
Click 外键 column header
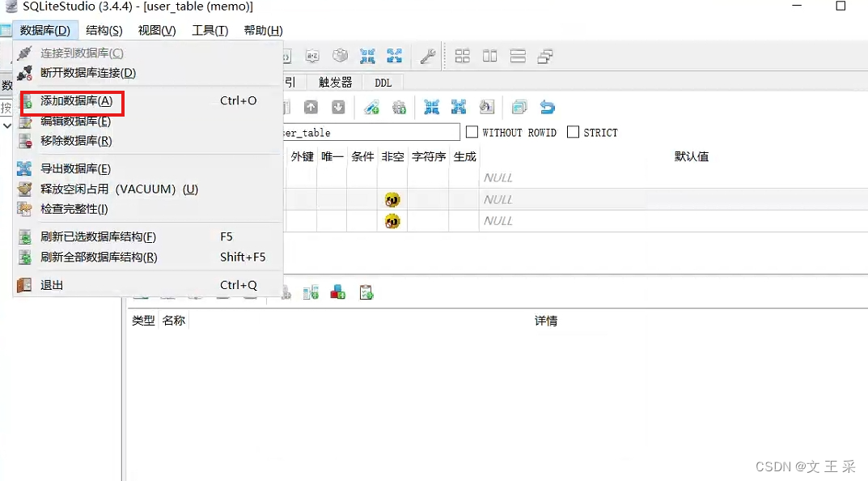click(x=303, y=157)
